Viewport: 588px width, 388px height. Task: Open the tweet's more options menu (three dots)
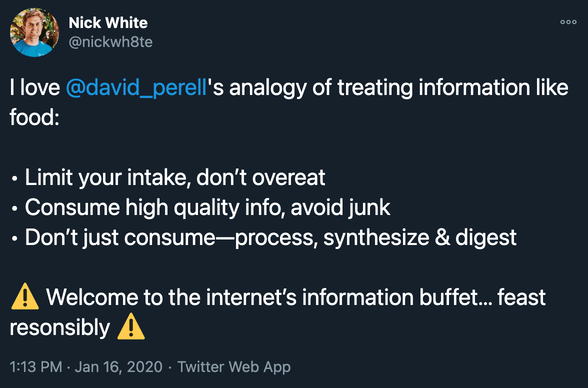pos(568,22)
